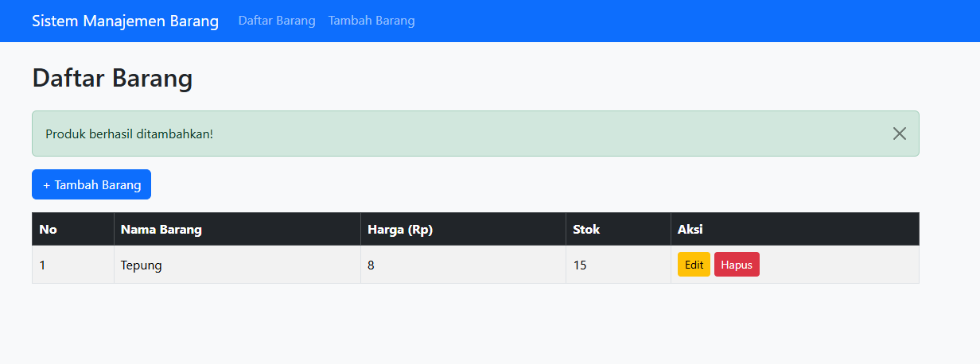Click the blue + Tambah Barang button
This screenshot has width=980, height=364.
coord(91,184)
